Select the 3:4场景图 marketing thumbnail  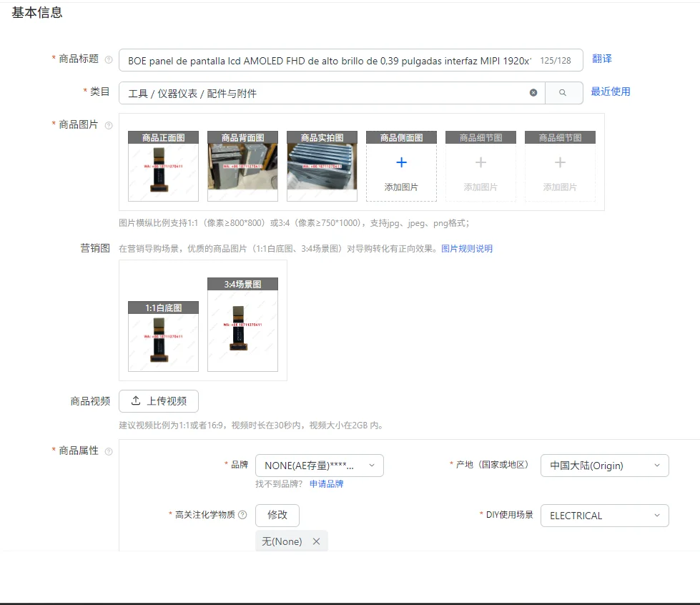[243, 325]
